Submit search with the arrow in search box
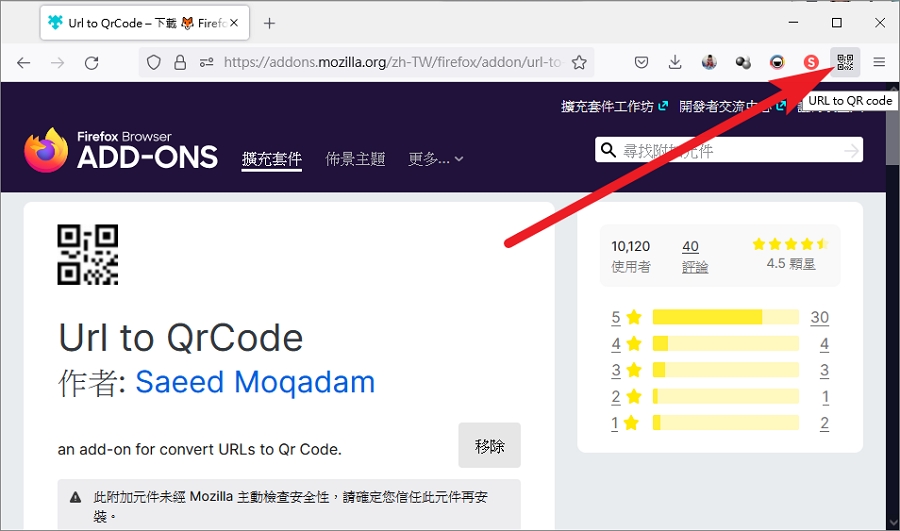 pos(851,150)
